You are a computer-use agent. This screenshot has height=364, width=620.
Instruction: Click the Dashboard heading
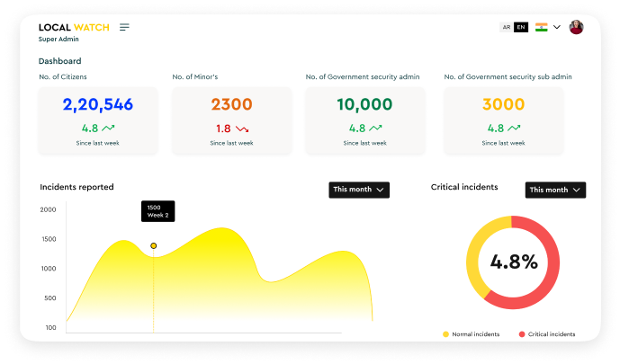[x=59, y=61]
